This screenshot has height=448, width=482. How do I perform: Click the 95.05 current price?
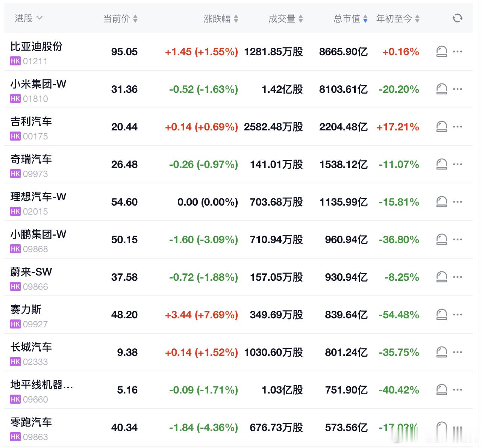[124, 51]
